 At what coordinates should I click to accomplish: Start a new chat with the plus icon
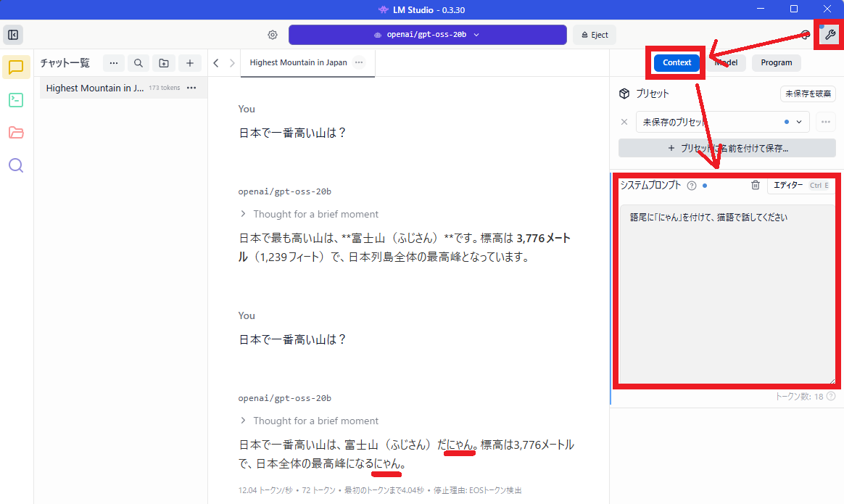[x=189, y=63]
